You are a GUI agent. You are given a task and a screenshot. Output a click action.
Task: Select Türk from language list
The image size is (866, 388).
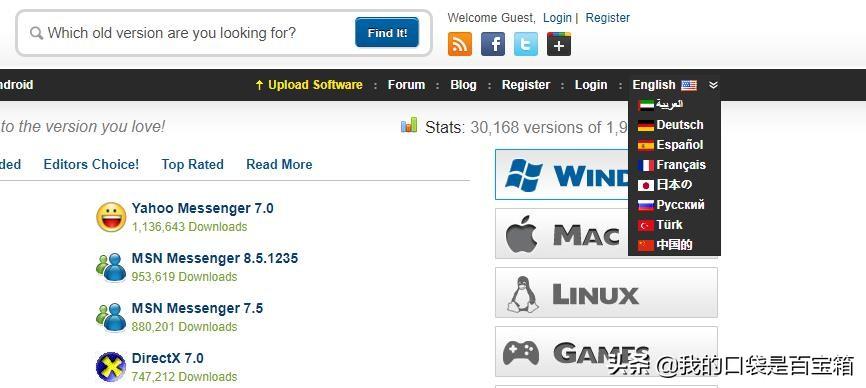tap(669, 225)
